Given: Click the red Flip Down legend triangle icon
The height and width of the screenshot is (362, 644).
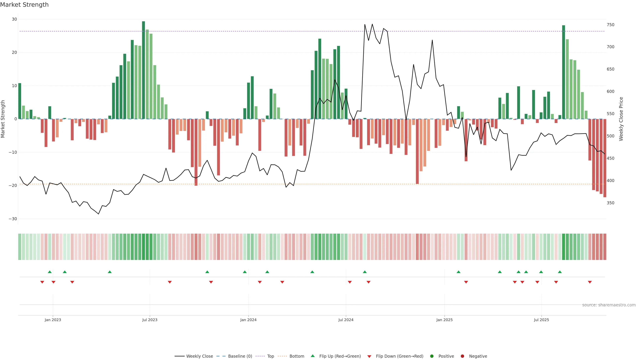Looking at the screenshot, I should (369, 356).
